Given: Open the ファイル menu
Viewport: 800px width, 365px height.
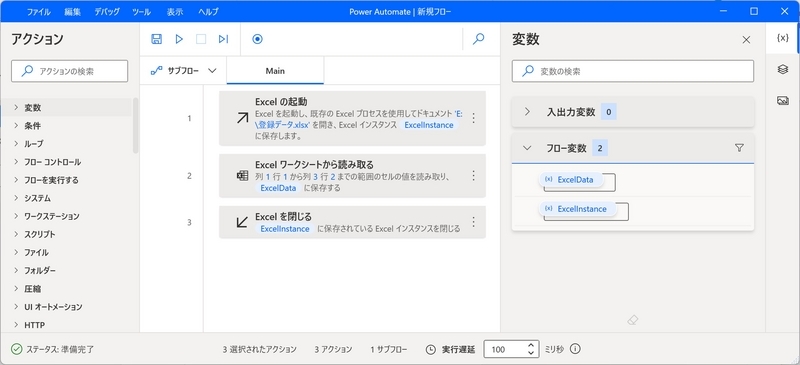Looking at the screenshot, I should coord(38,12).
